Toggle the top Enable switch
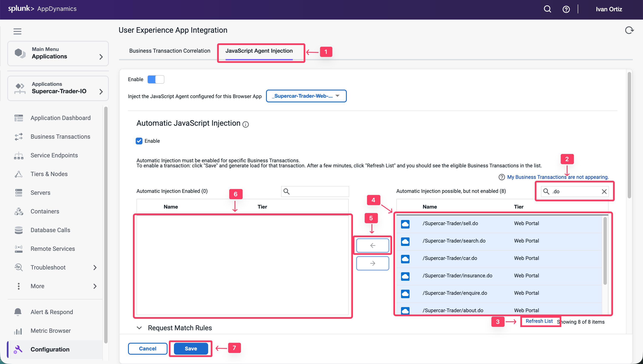This screenshot has width=643, height=364. [x=156, y=79]
